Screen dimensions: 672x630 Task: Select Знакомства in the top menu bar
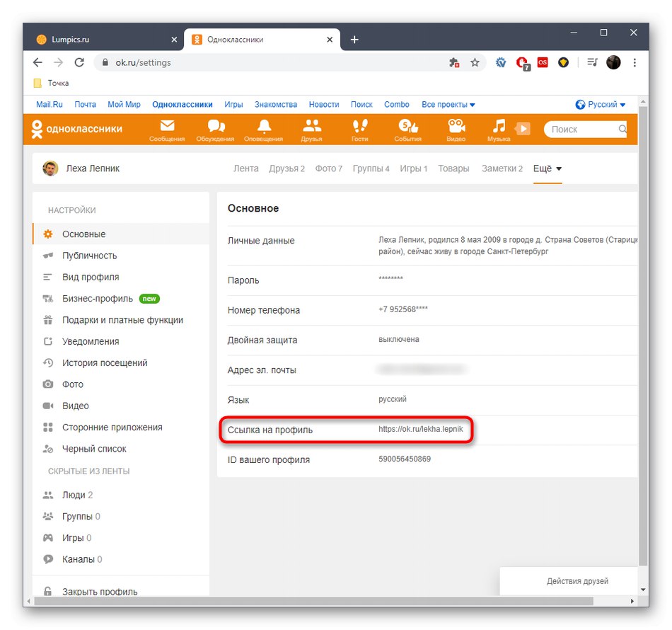click(275, 104)
